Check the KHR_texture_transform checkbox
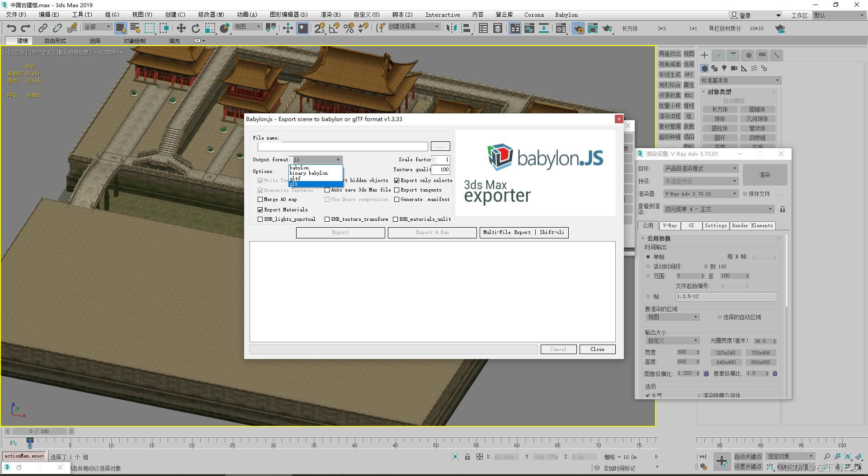Image resolution: width=868 pixels, height=476 pixels. click(327, 219)
